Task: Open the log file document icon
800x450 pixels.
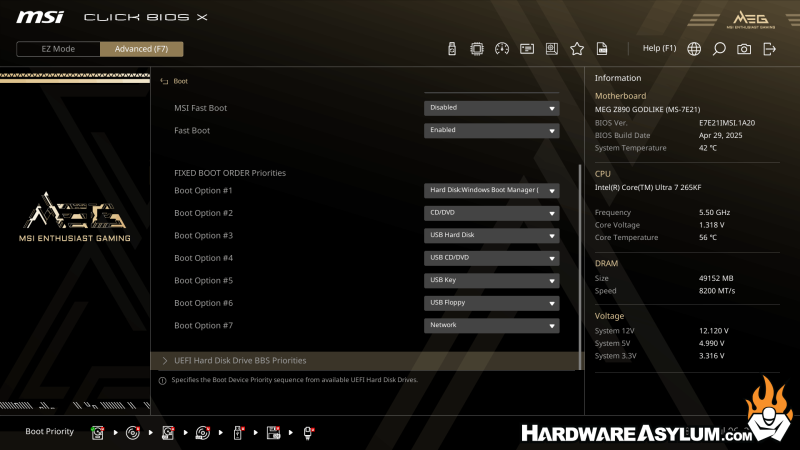Action: point(602,48)
